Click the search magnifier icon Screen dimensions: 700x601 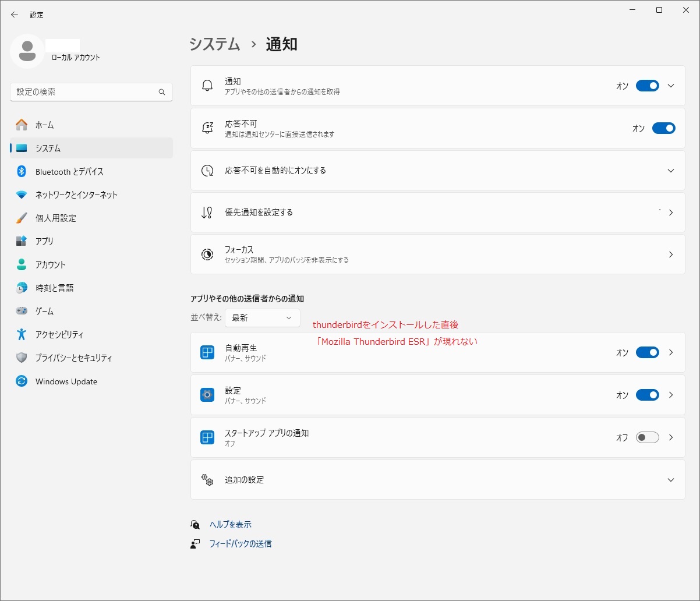pos(162,92)
